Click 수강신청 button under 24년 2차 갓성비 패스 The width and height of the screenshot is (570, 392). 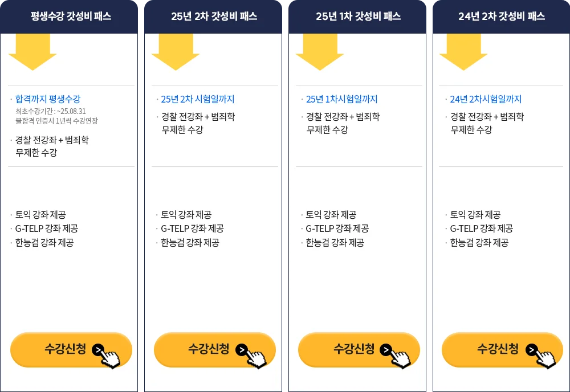(x=502, y=349)
